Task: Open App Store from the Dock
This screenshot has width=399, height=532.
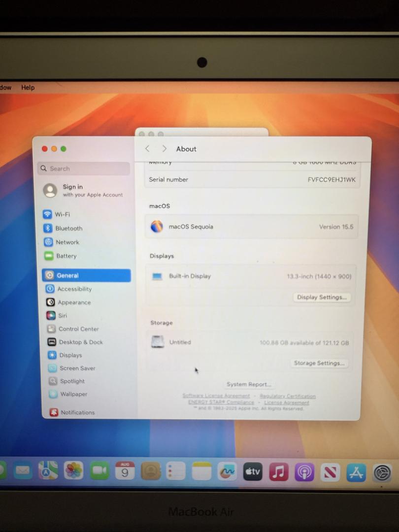Action: tap(356, 472)
